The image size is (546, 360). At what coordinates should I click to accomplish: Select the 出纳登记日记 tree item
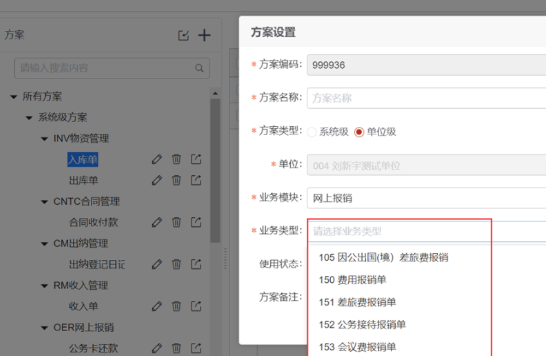97,265
